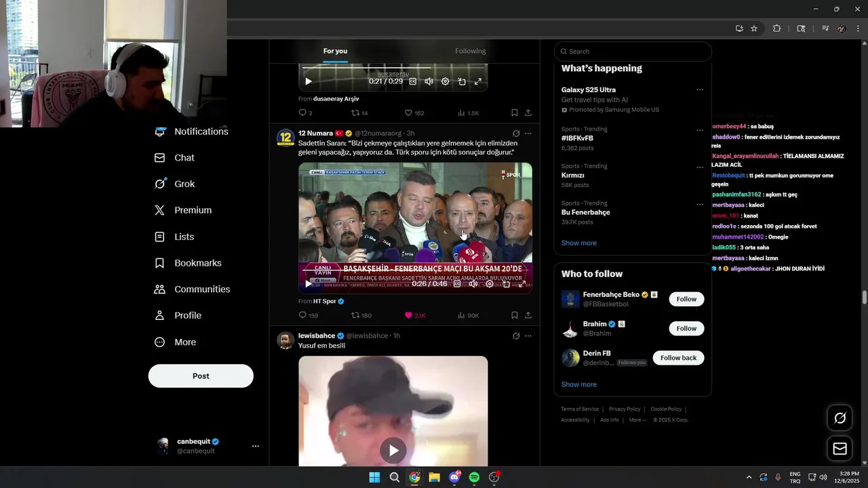Bookmark this page with Chrome star

pos(754,28)
